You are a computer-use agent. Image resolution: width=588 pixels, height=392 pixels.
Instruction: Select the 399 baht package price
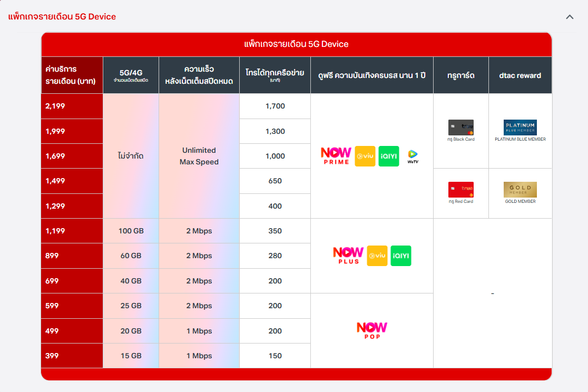(x=72, y=356)
